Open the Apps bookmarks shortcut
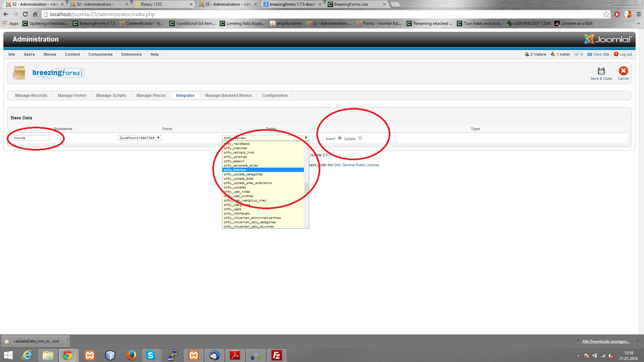Screen dimensions: 644x362 coord(10,23)
